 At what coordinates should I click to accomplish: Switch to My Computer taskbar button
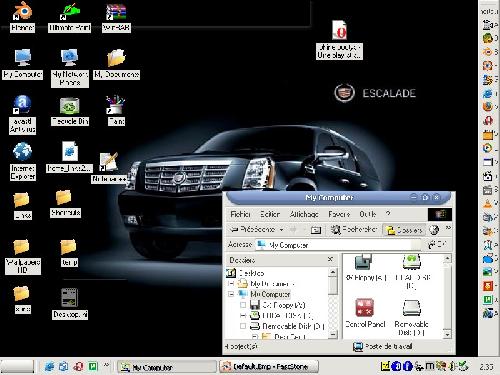pyautogui.click(x=166, y=367)
